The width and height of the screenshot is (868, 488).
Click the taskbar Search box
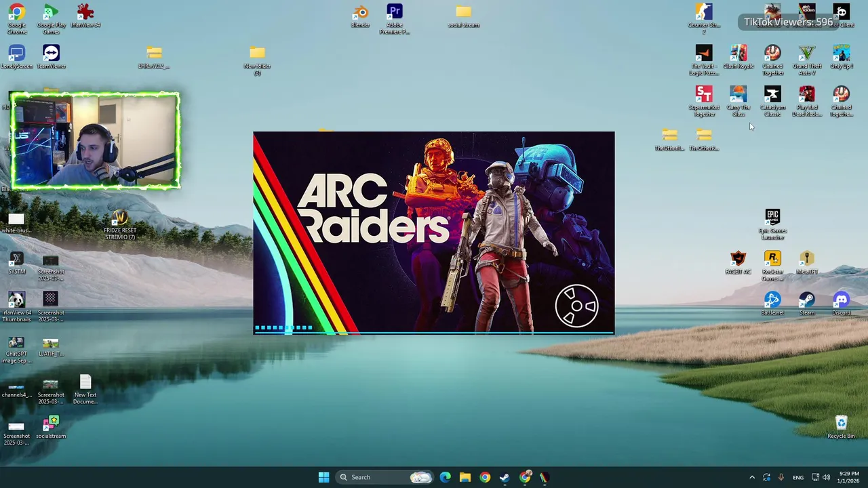[384, 477]
